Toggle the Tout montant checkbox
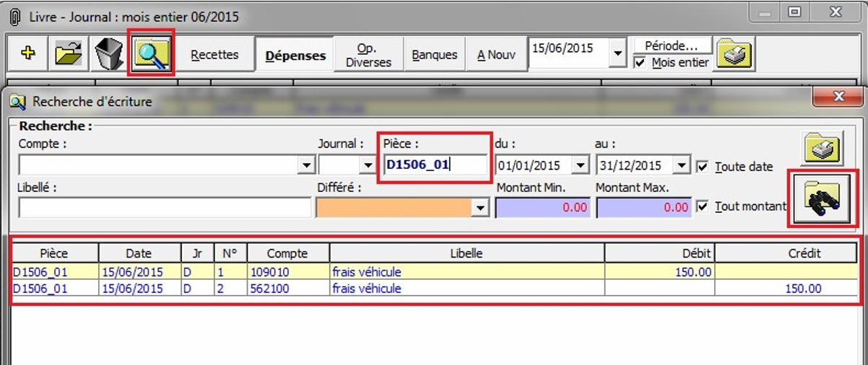 [703, 207]
